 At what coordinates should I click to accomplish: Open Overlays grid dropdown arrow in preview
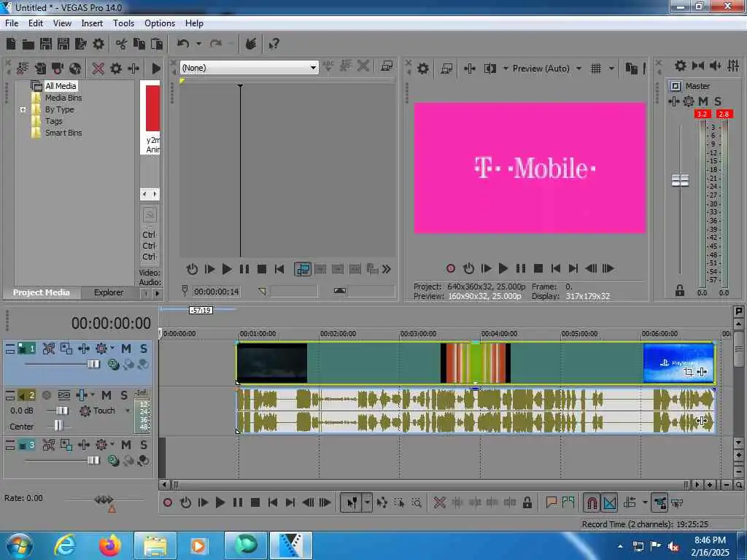pyautogui.click(x=611, y=69)
